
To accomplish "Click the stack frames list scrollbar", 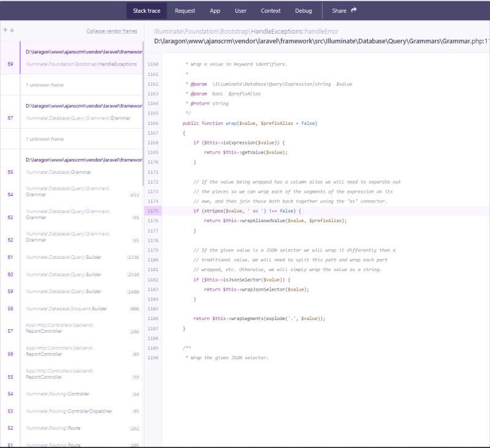I will [x=143, y=114].
